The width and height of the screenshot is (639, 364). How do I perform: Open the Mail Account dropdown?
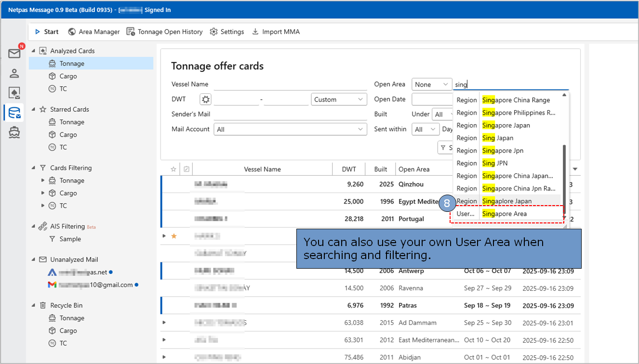click(290, 130)
